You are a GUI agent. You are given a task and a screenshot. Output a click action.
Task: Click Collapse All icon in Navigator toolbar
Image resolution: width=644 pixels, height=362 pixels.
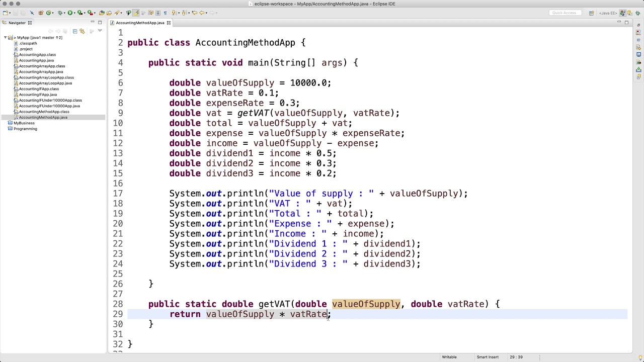click(75, 31)
